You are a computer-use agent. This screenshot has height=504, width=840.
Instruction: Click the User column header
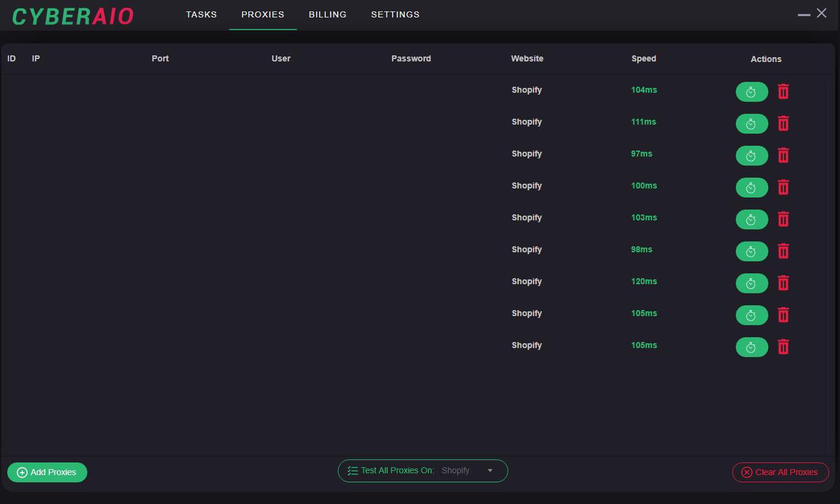point(281,59)
